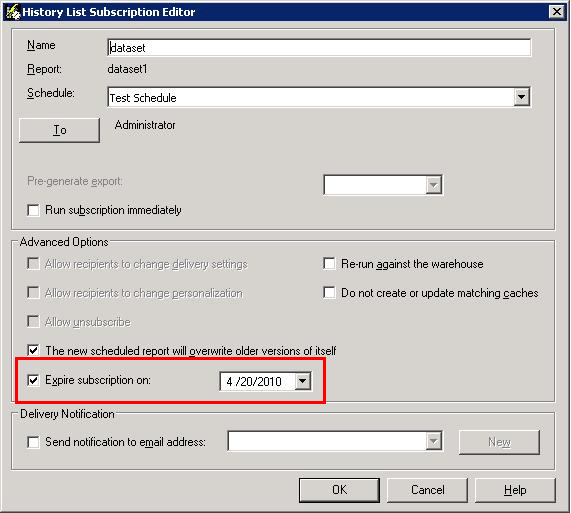Check Do not create or update matching caches
The width and height of the screenshot is (571, 513).
(x=330, y=293)
